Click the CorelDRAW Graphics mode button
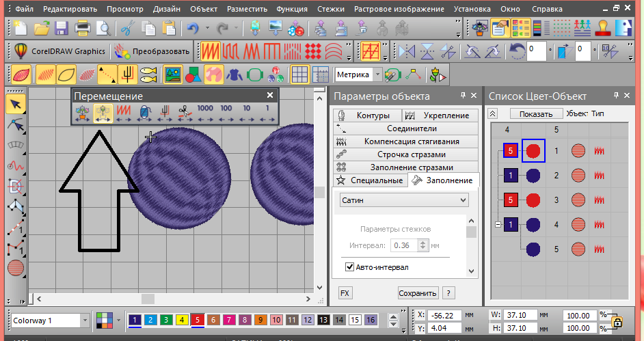 click(x=60, y=51)
